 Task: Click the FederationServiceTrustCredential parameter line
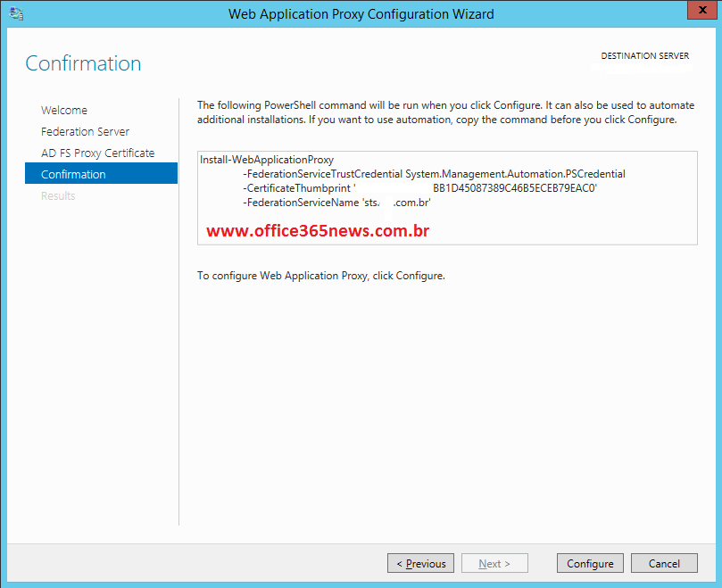434,174
